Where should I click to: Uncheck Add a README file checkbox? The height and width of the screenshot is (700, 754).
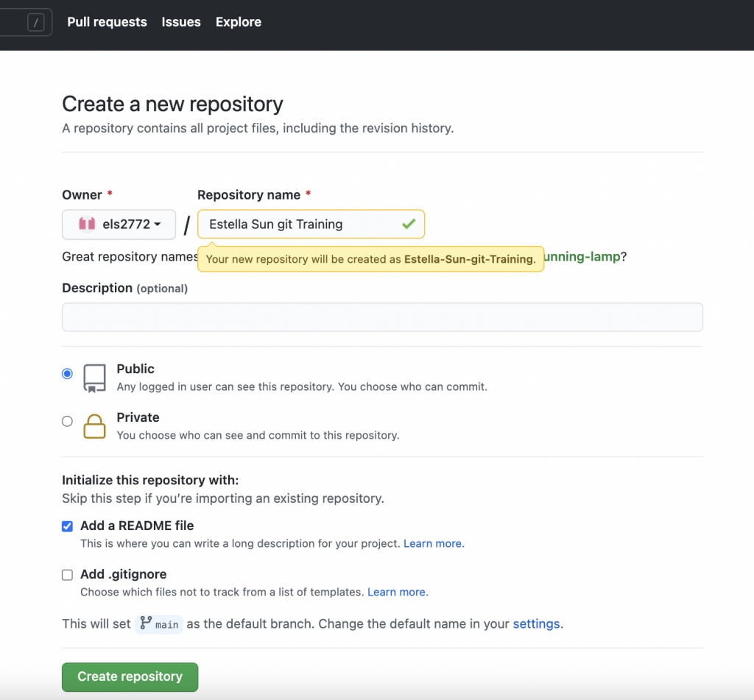tap(67, 526)
